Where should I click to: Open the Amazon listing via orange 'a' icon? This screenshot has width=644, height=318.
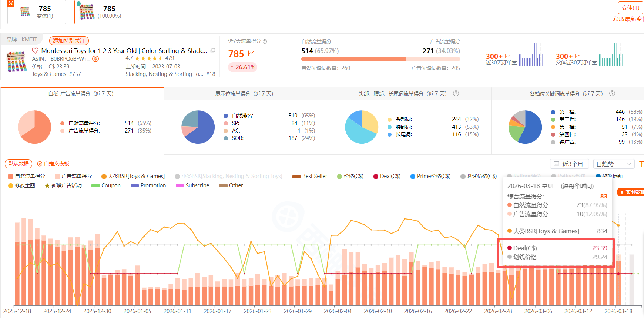[x=95, y=59]
